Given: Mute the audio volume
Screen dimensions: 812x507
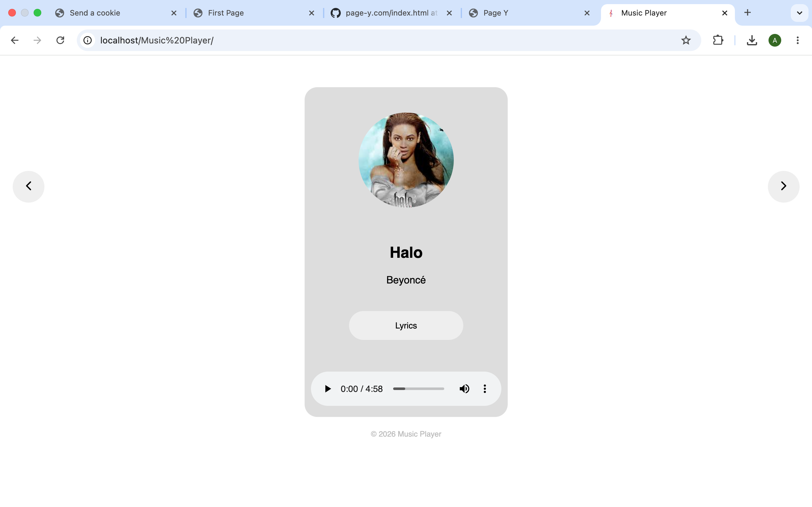Looking at the screenshot, I should click(464, 389).
